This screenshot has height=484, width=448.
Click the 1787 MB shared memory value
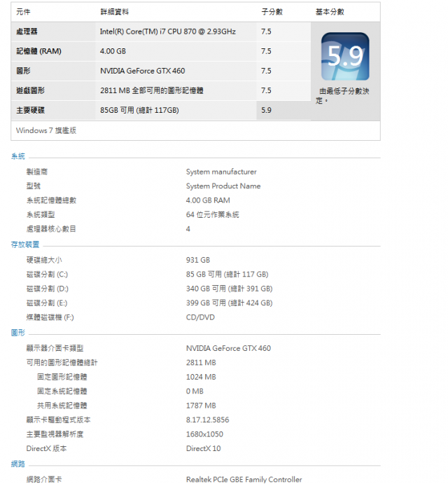pos(201,406)
